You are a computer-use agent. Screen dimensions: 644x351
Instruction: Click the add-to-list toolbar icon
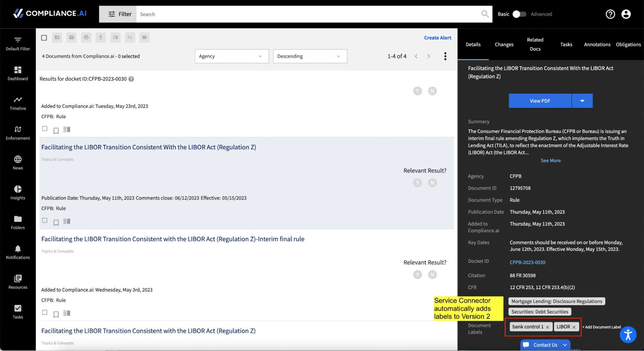coord(130,37)
